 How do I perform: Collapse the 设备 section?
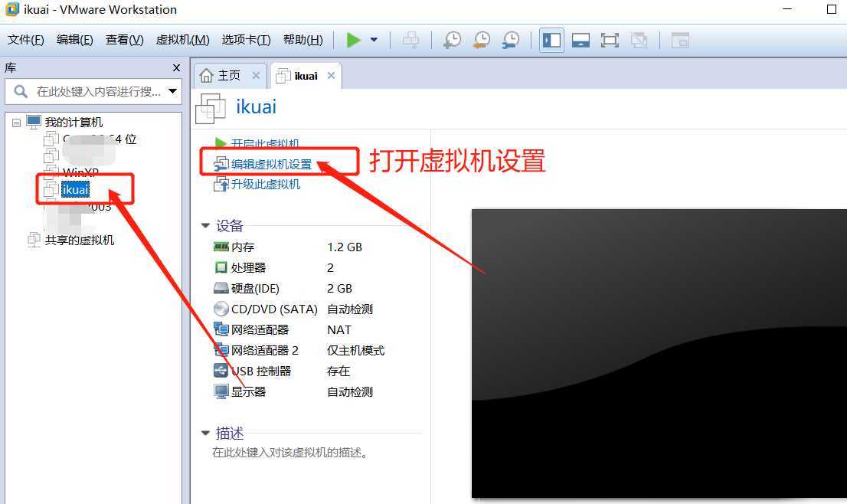tap(205, 225)
